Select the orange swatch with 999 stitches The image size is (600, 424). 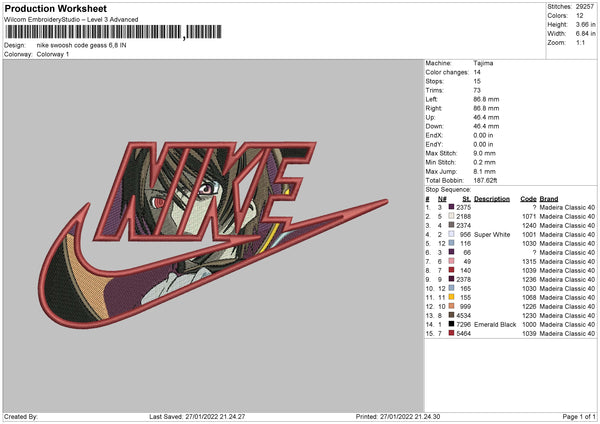[452, 306]
